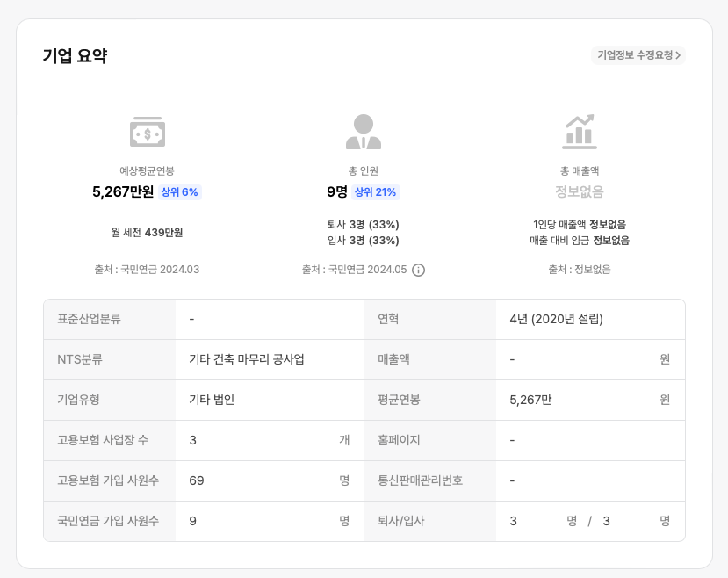
Task: Click the 상위 21% badge
Action: tap(375, 192)
